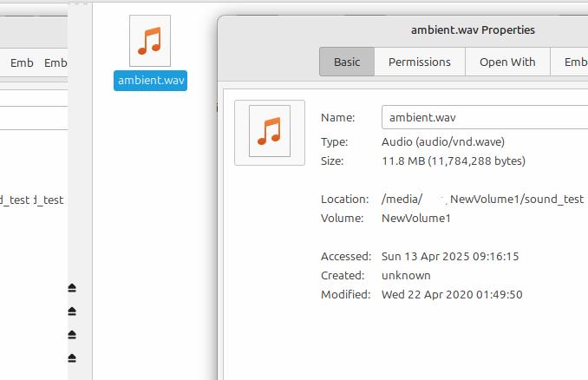Click the music note icon button in Properties
This screenshot has width=588, height=380.
click(x=270, y=133)
